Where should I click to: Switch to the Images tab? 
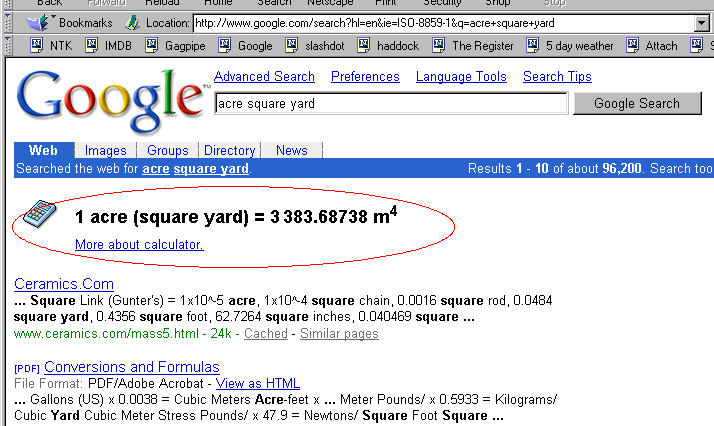[106, 150]
